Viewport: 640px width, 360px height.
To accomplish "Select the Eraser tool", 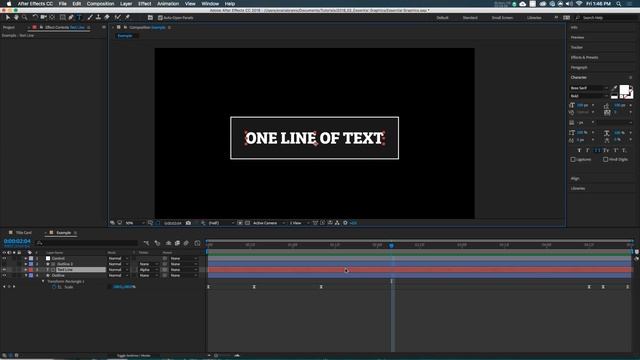I will coord(107,18).
